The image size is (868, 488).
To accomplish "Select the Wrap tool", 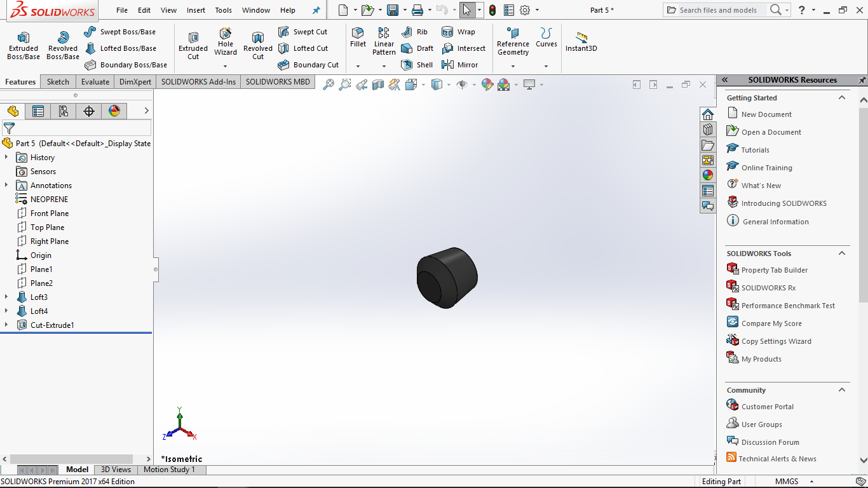I will pyautogui.click(x=458, y=32).
